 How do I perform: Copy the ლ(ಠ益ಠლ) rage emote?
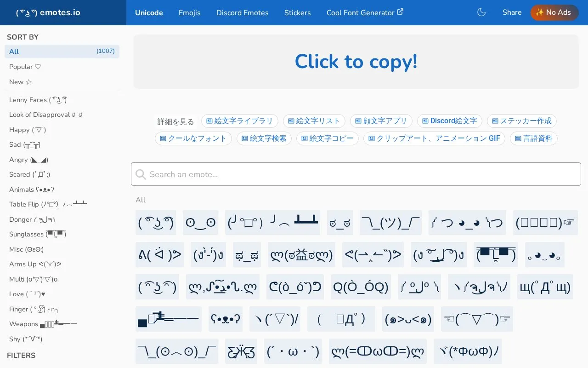click(x=301, y=255)
